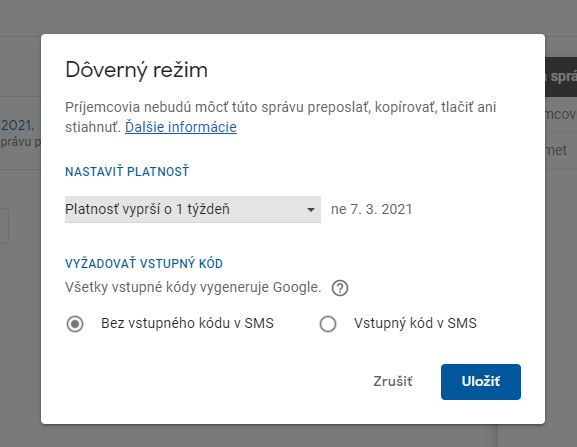Image resolution: width=577 pixels, height=447 pixels.
Task: Select 'Vstupný kód v SMS' radio button
Action: [328, 324]
